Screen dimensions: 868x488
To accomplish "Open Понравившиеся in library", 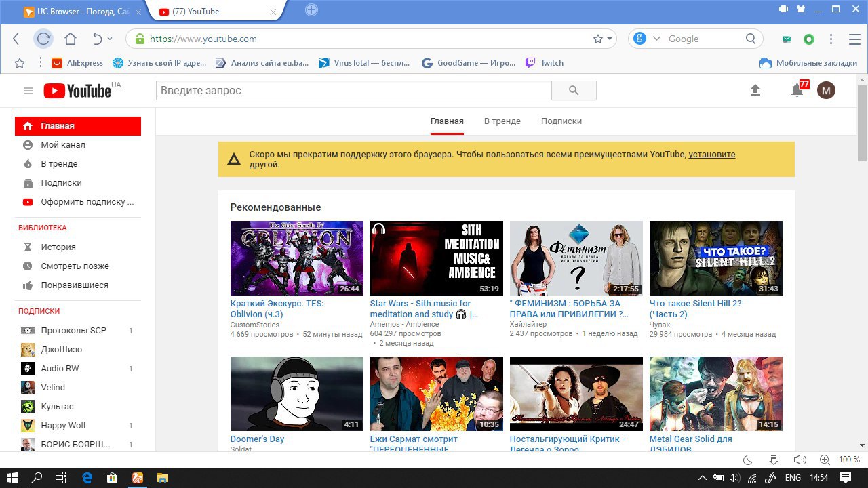I will click(x=78, y=285).
